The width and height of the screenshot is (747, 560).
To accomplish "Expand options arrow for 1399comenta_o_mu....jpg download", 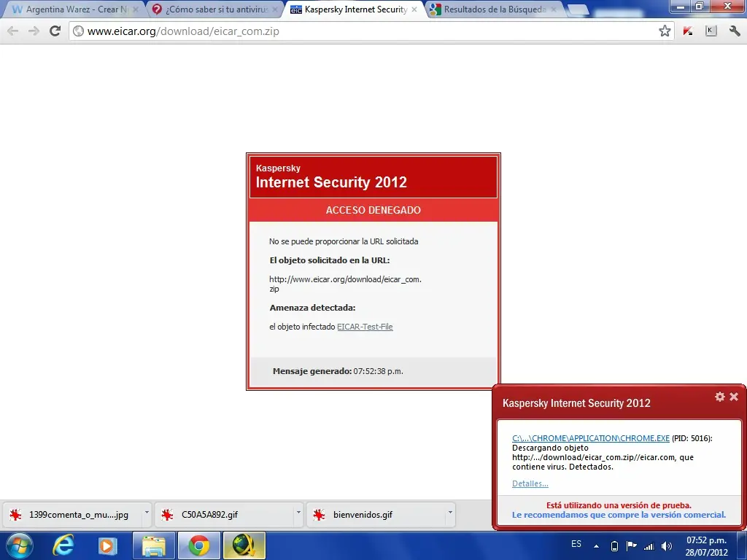I will coord(147,513).
